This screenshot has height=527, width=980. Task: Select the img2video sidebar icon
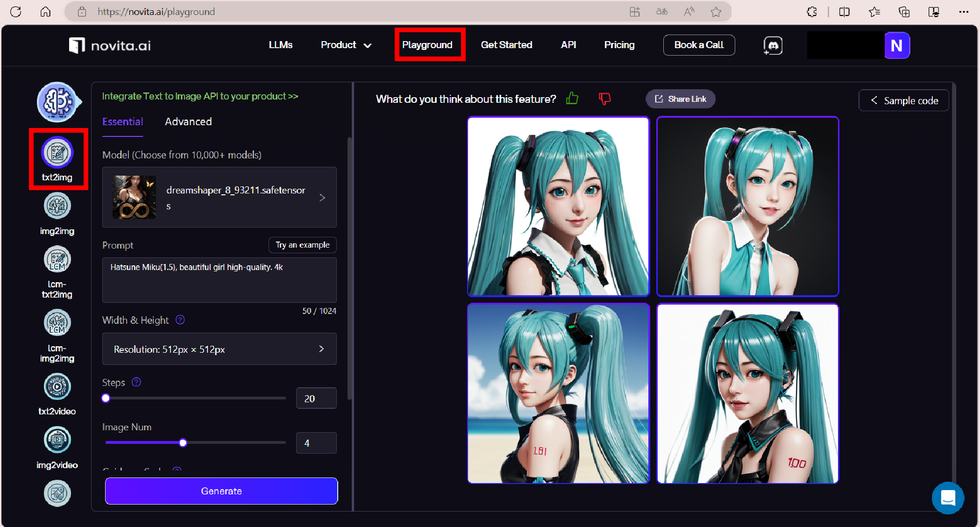57,440
